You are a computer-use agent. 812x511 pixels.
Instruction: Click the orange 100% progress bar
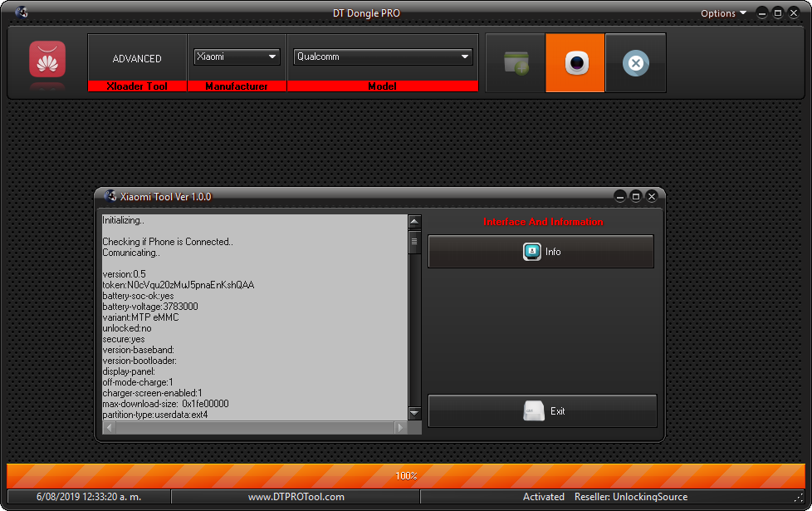(406, 476)
